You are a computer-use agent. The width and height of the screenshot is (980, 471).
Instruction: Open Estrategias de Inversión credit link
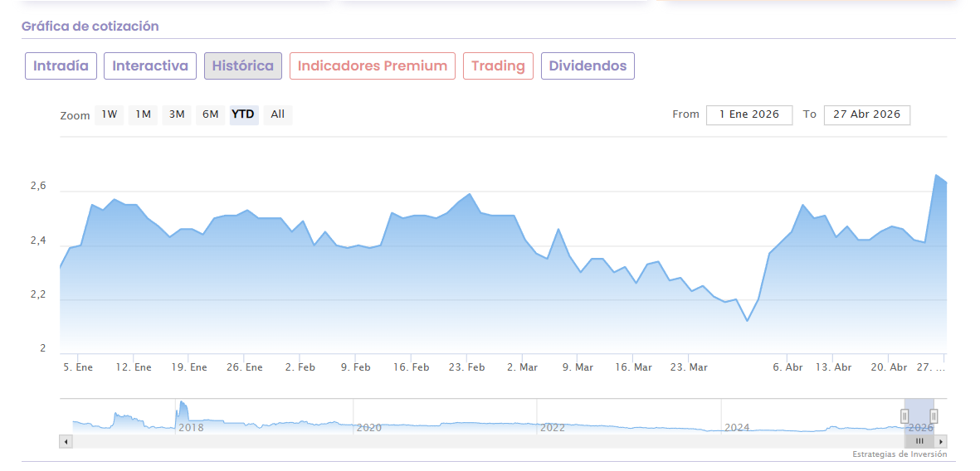point(900,454)
